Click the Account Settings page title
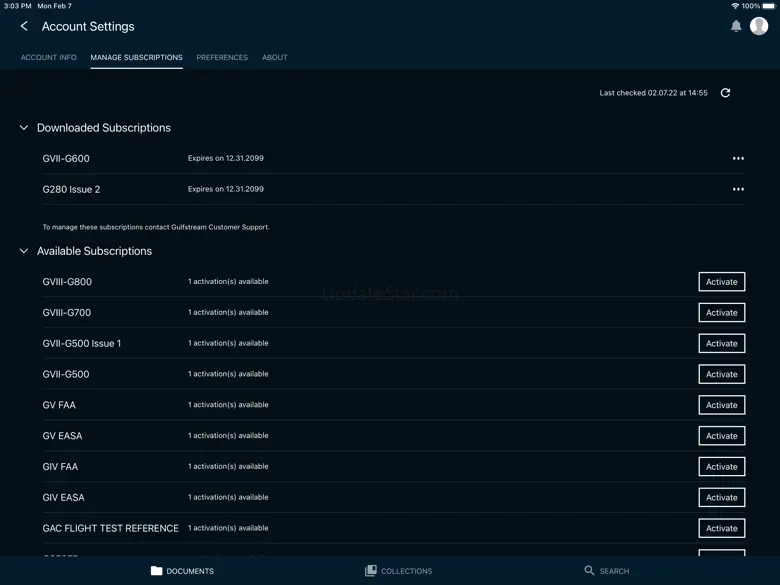Image resolution: width=780 pixels, height=585 pixels. pos(88,26)
